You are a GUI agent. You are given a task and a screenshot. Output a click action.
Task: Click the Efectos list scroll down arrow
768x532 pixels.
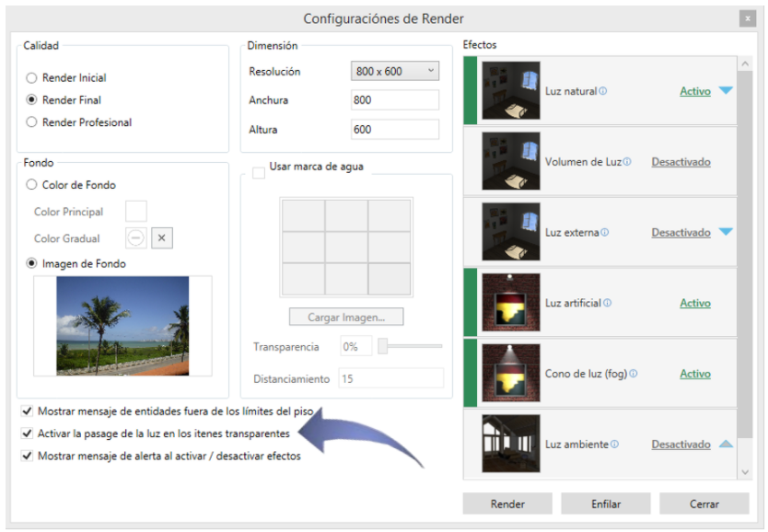[745, 472]
